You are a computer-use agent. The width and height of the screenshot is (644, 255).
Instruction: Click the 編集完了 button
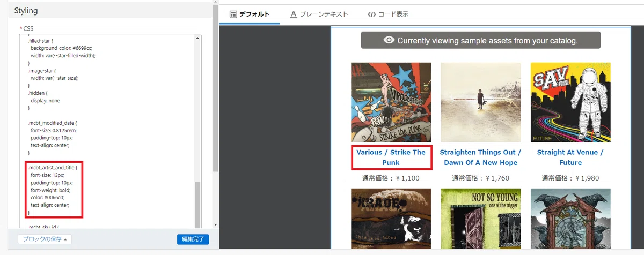193,239
